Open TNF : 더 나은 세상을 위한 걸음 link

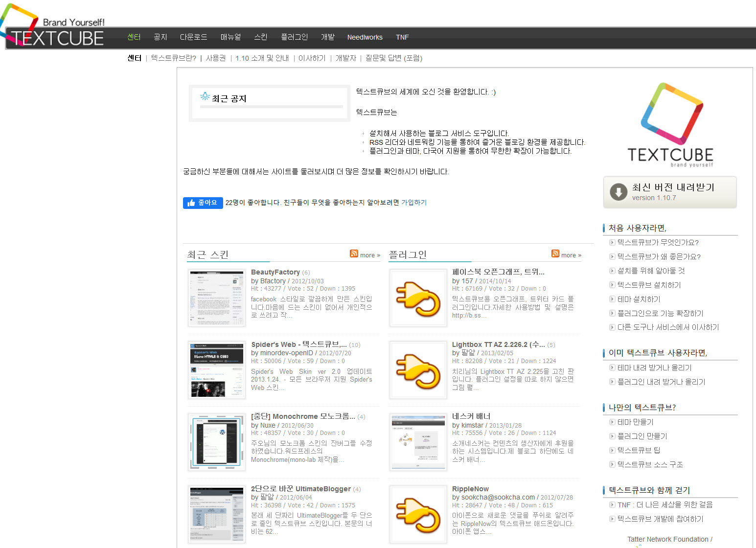[665, 504]
